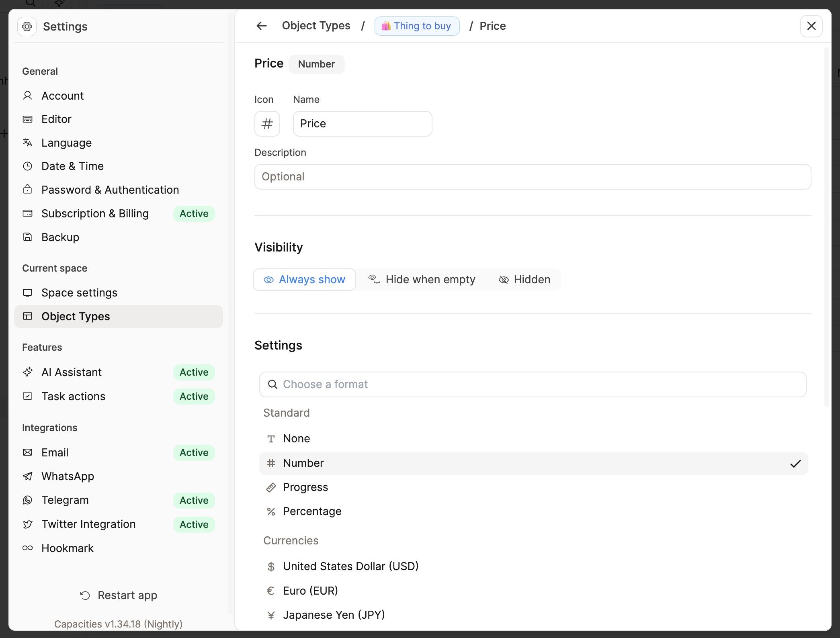Click the Thing to buy breadcrumb
The width and height of the screenshot is (840, 638).
(x=417, y=26)
